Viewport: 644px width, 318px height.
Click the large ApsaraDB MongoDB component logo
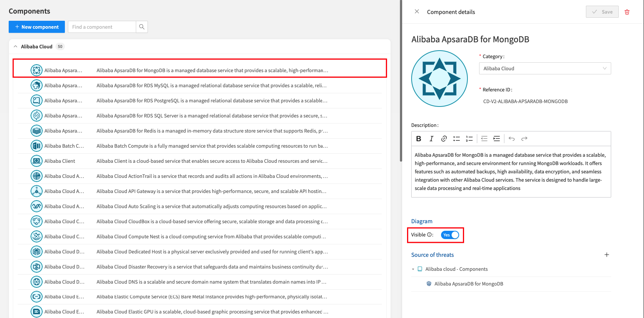[440, 79]
